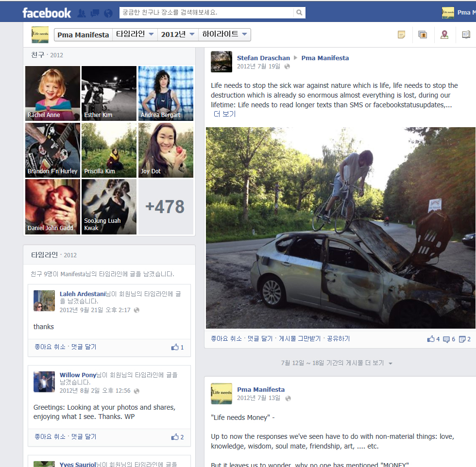Open Willow Pony's profile link

(78, 375)
